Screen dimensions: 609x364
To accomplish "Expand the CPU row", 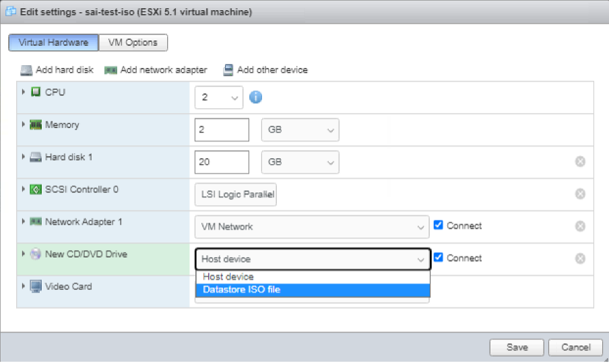I will click(x=24, y=92).
